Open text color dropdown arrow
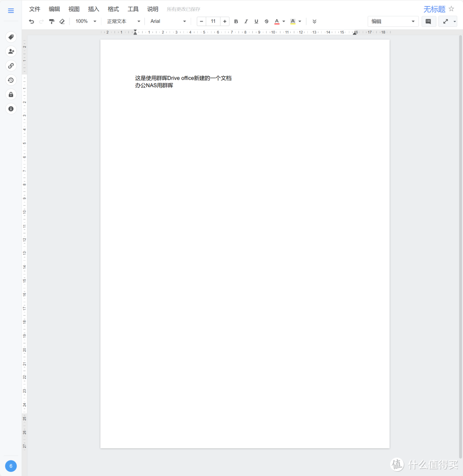This screenshot has height=476, width=463. pyautogui.click(x=284, y=21)
